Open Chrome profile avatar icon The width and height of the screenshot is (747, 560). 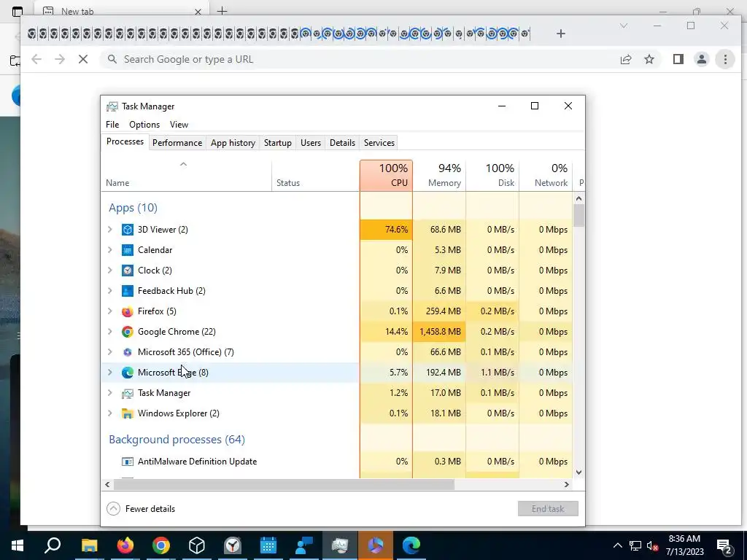pos(702,60)
